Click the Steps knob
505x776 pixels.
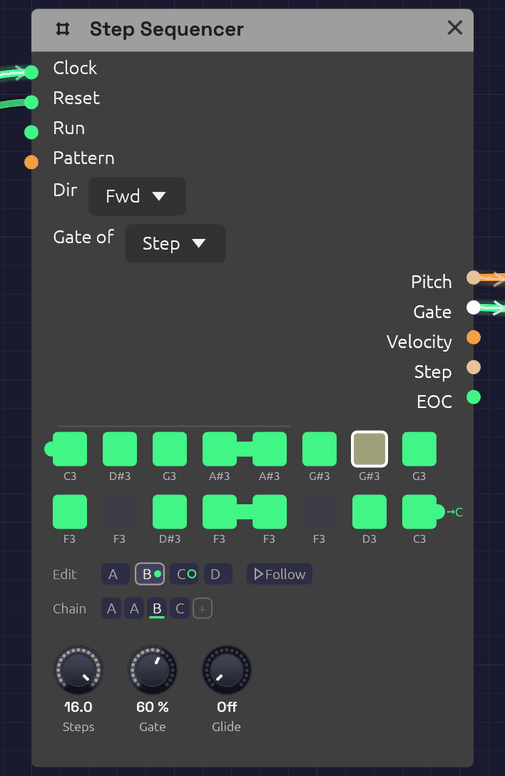[x=78, y=670]
